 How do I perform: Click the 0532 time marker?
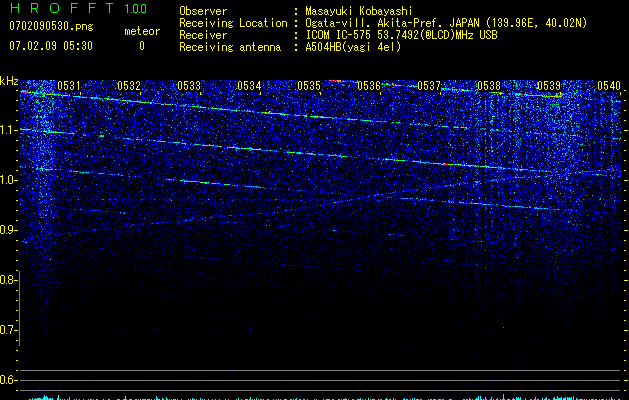point(129,85)
